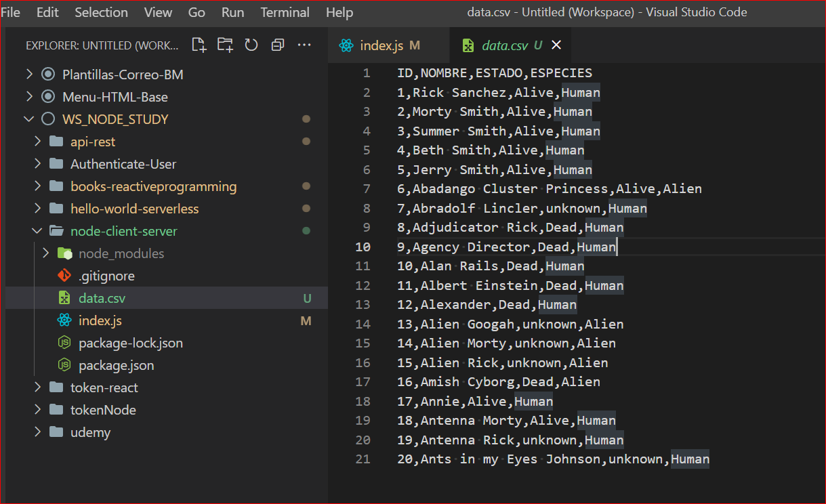The height and width of the screenshot is (504, 826).
Task: Click the header line ID,NOMBRE,ESTADO,ESPECIES
Action: click(495, 72)
